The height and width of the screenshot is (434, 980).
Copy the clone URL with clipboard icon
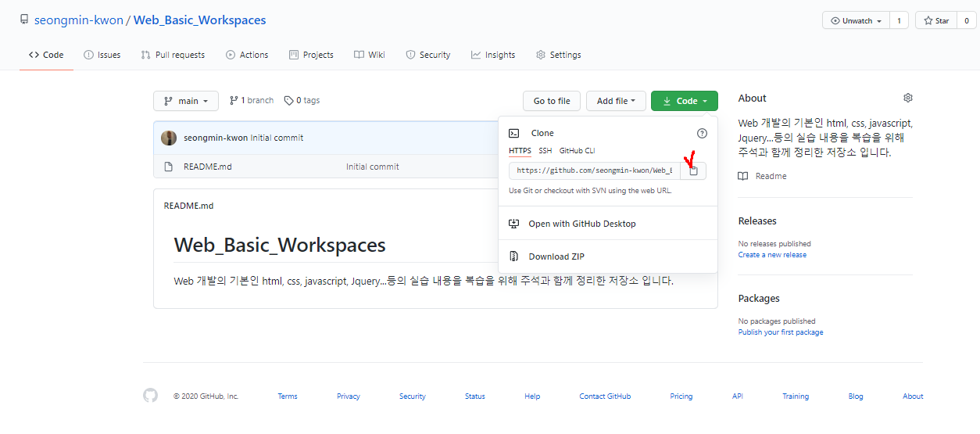pos(693,170)
